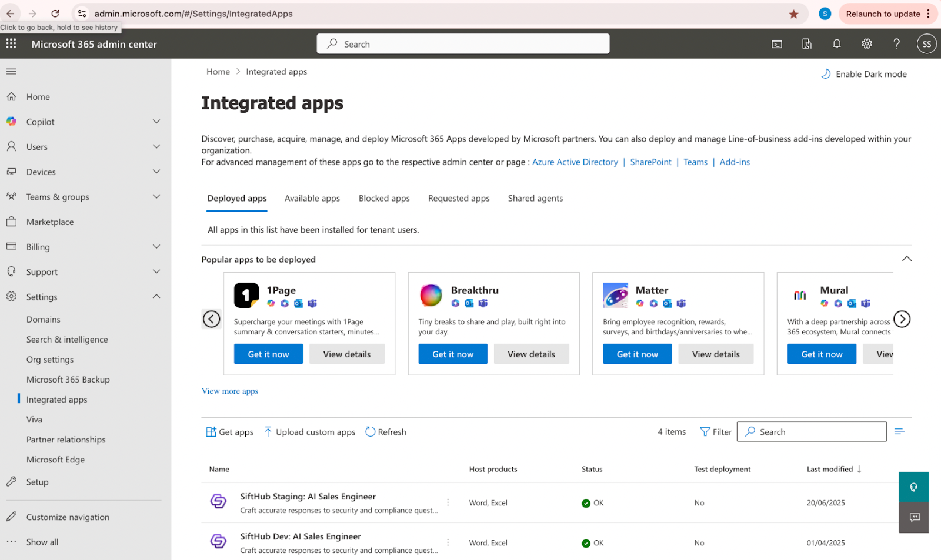Image resolution: width=941 pixels, height=560 pixels.
Task: Switch to the Blocked apps tab
Action: 384,199
